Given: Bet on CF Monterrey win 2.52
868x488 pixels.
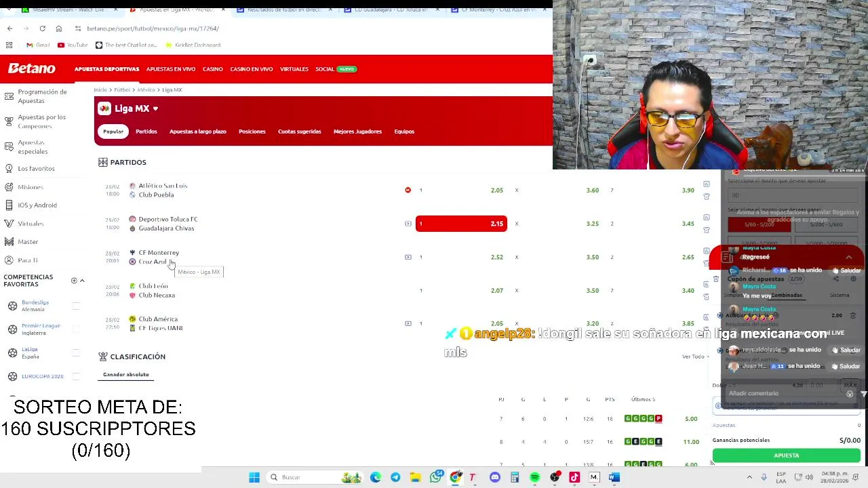Looking at the screenshot, I should click(461, 257).
